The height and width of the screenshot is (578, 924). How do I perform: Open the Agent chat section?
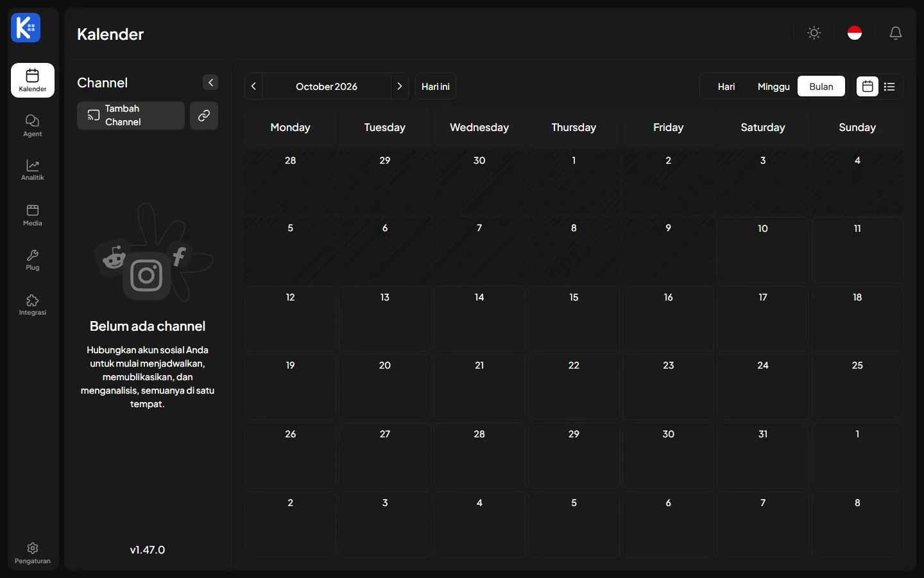(x=33, y=125)
